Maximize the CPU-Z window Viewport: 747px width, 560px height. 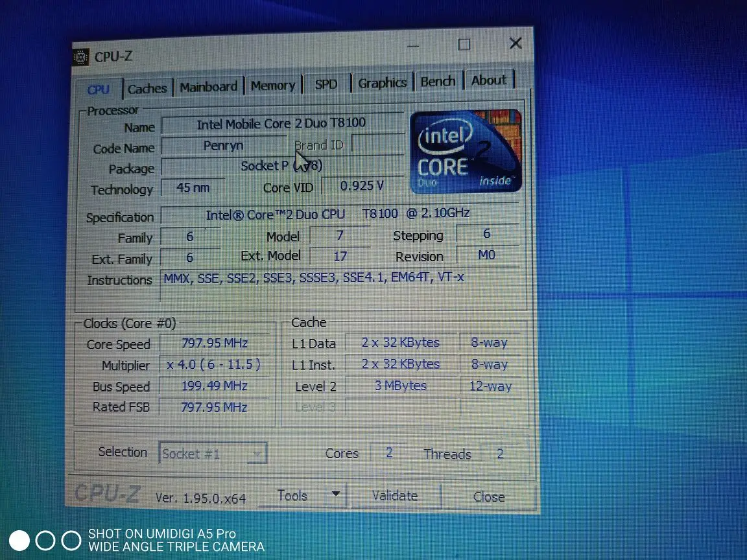click(464, 45)
